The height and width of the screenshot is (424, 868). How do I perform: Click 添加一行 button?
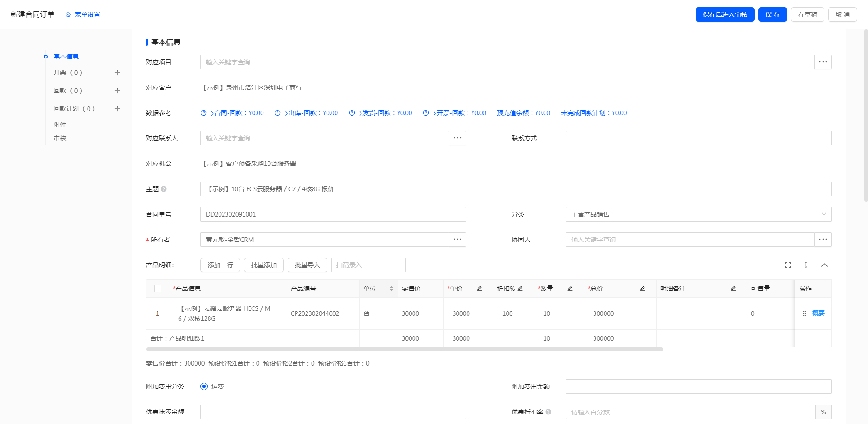(x=220, y=265)
